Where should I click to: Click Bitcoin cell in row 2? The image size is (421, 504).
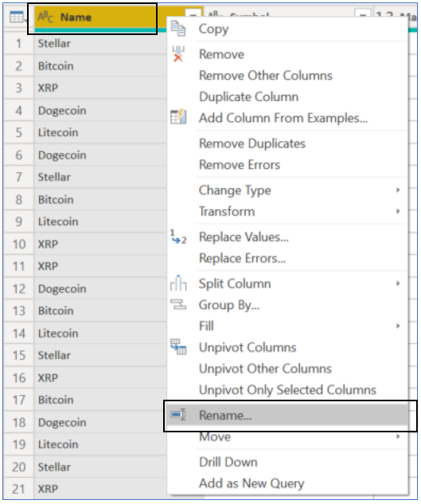(x=100, y=65)
